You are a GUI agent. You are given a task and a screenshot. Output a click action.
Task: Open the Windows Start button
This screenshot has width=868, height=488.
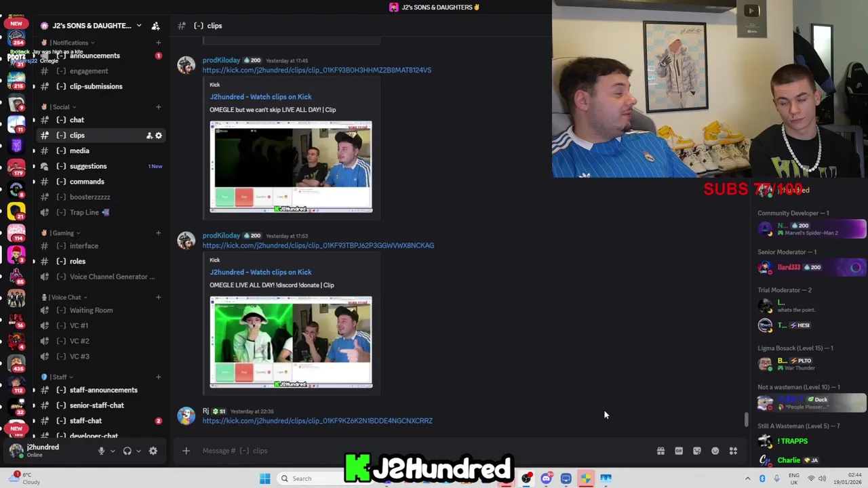[265, 479]
